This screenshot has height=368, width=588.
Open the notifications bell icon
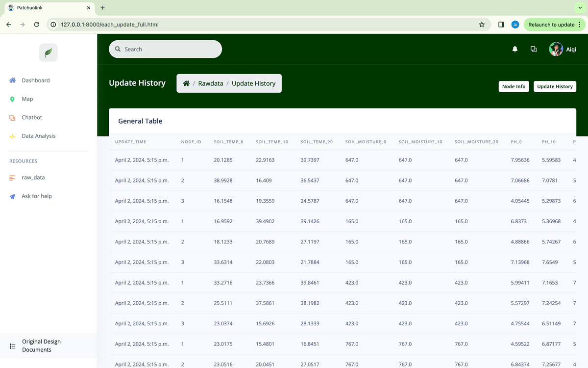[x=514, y=49]
